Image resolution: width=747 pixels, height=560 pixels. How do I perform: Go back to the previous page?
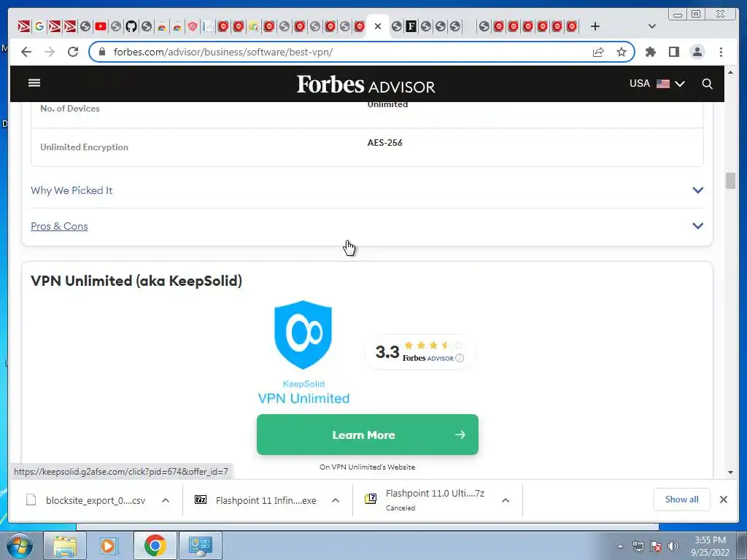26,52
